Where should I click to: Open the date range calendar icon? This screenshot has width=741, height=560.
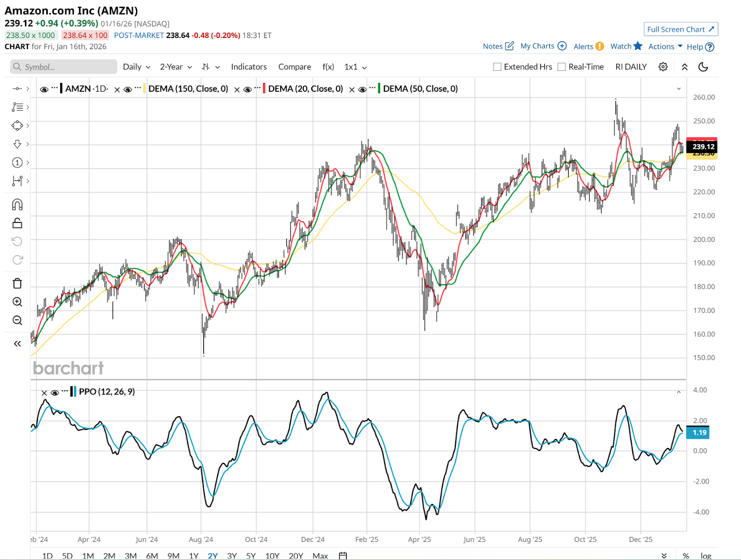point(343,555)
